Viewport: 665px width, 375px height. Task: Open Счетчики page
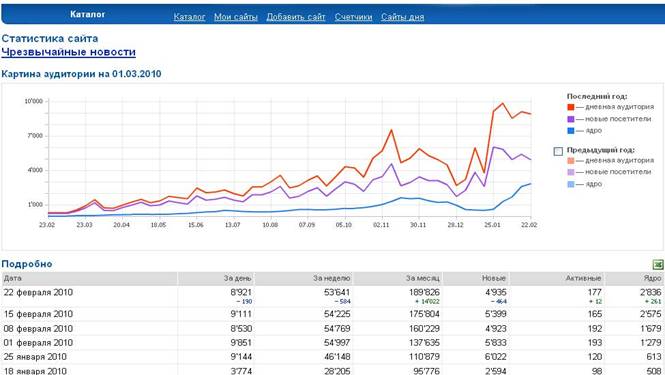pos(353,17)
